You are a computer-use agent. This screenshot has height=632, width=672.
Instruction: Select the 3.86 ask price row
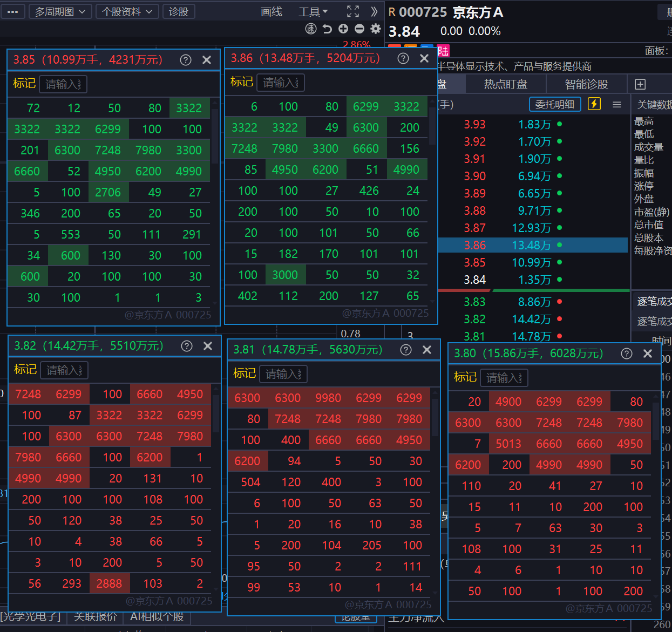click(x=533, y=245)
